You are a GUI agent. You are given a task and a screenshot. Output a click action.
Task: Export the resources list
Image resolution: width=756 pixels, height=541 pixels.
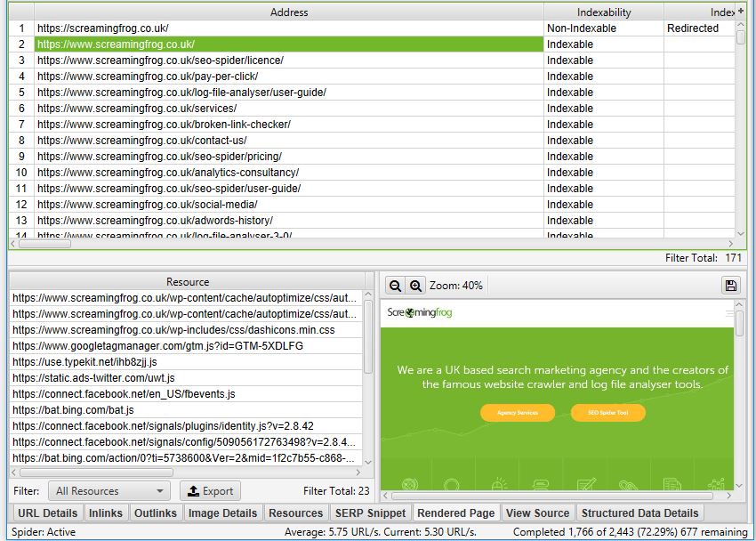[x=210, y=490]
